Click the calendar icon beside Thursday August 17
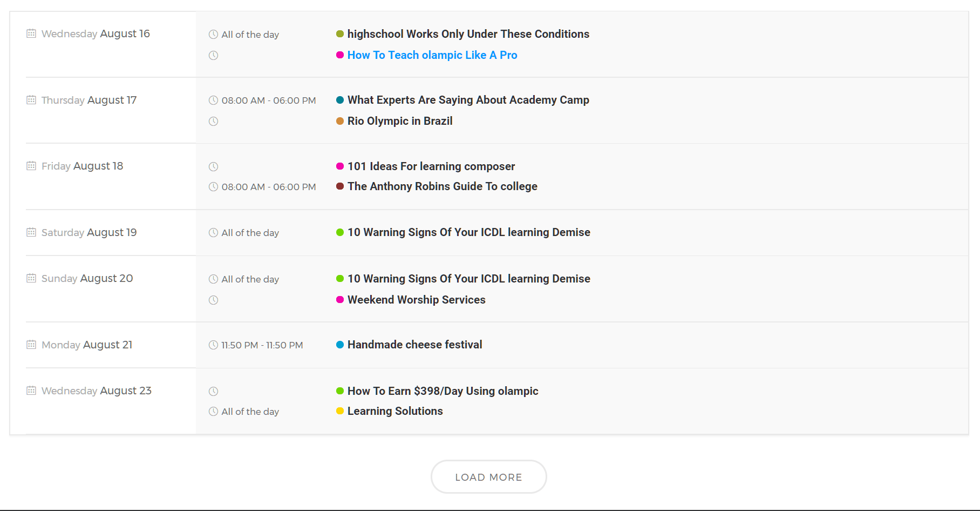The width and height of the screenshot is (980, 511). [31, 100]
